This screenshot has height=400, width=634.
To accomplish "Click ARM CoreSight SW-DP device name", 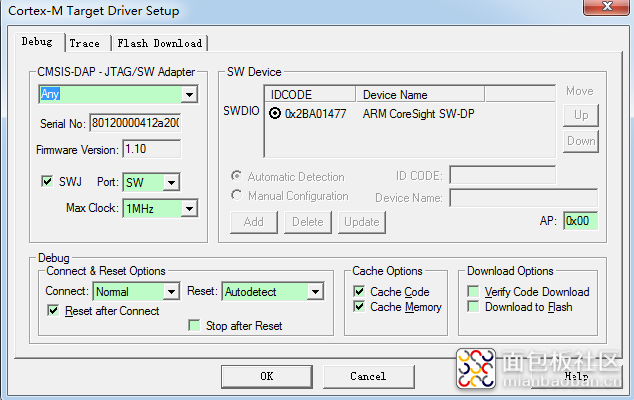I will pyautogui.click(x=418, y=114).
